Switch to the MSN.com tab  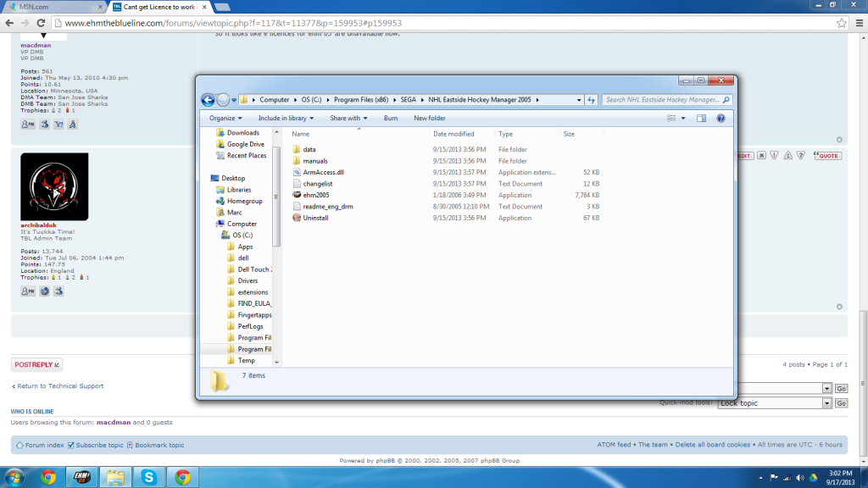[x=54, y=7]
